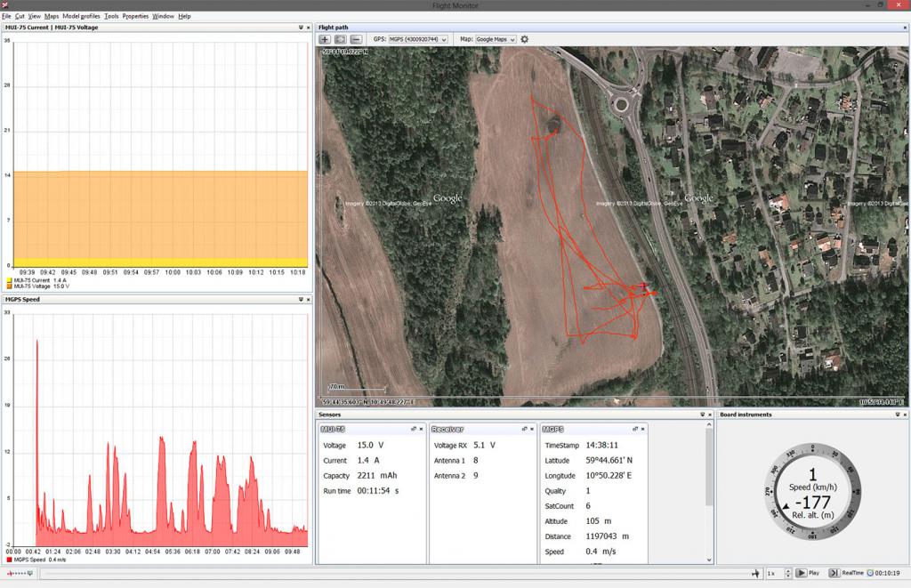Click the zoom out minus button on the map
911x588 pixels.
tap(356, 39)
